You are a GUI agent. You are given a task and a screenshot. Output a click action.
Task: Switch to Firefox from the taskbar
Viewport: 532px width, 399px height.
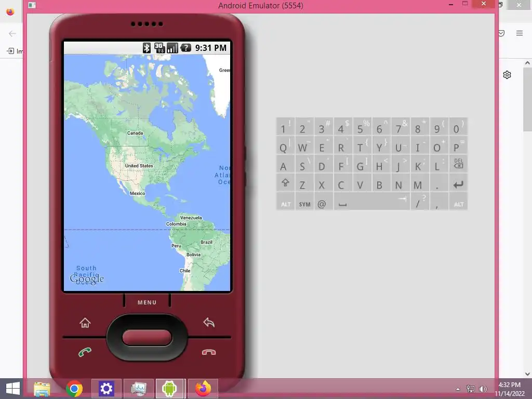tap(203, 389)
